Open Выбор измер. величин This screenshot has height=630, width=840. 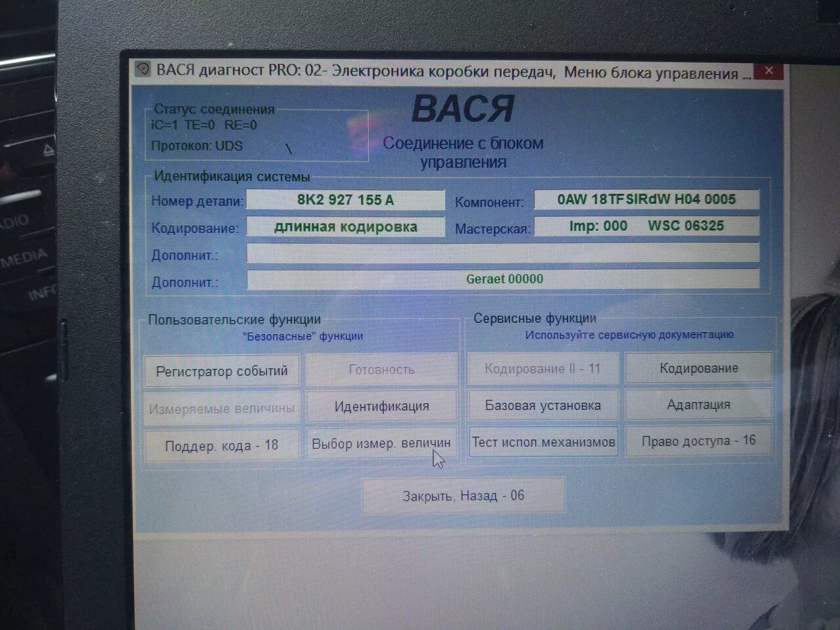381,443
